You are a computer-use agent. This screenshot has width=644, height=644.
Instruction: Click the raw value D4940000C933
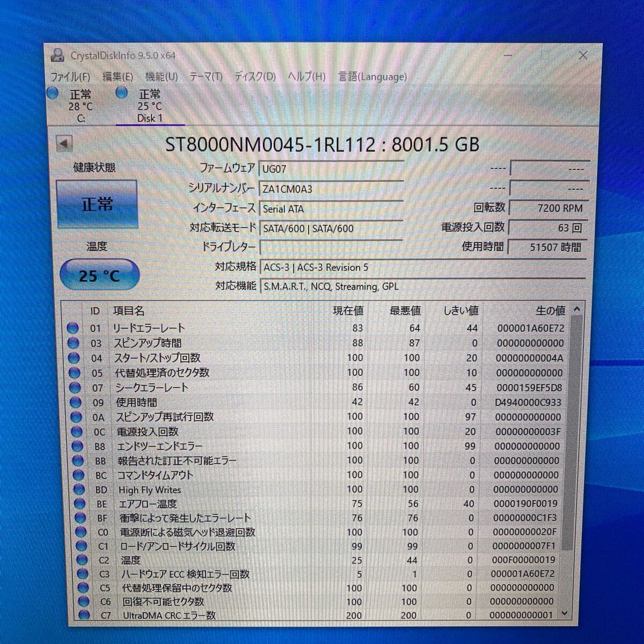[529, 402]
